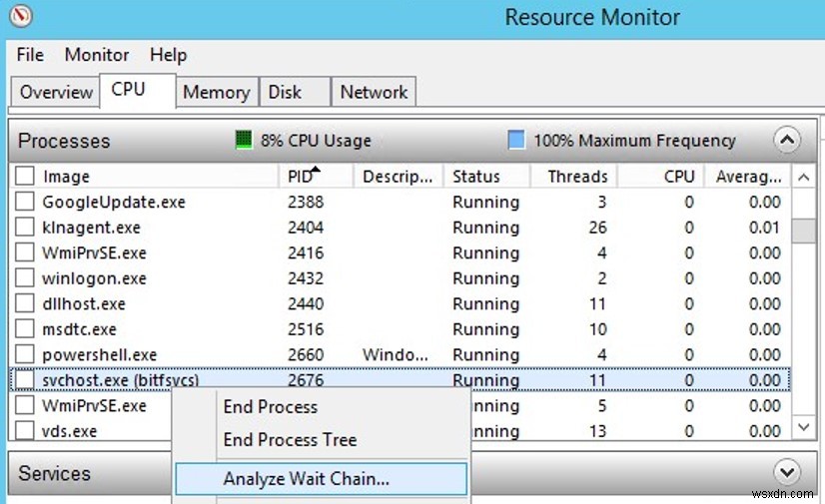Check the msdtc.exe process checkbox
Image resolution: width=825 pixels, height=504 pixels.
coord(25,329)
